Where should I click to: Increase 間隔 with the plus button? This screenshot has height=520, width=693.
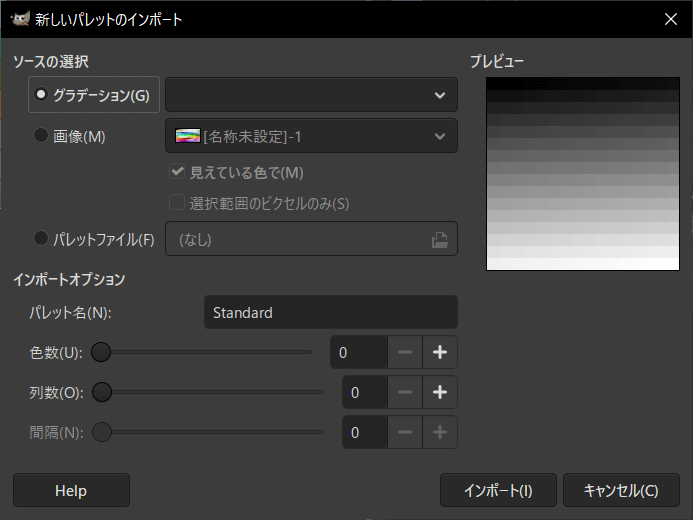[440, 432]
